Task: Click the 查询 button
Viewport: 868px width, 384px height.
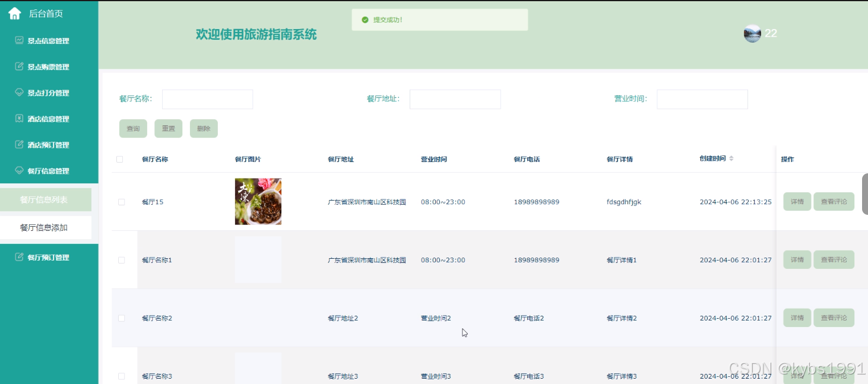Action: [x=133, y=128]
